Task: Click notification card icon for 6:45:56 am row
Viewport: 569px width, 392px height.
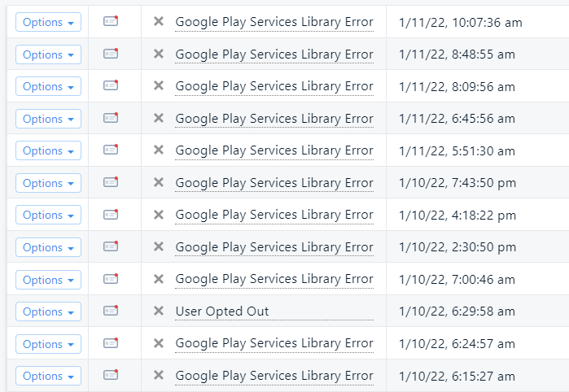Action: click(x=111, y=118)
